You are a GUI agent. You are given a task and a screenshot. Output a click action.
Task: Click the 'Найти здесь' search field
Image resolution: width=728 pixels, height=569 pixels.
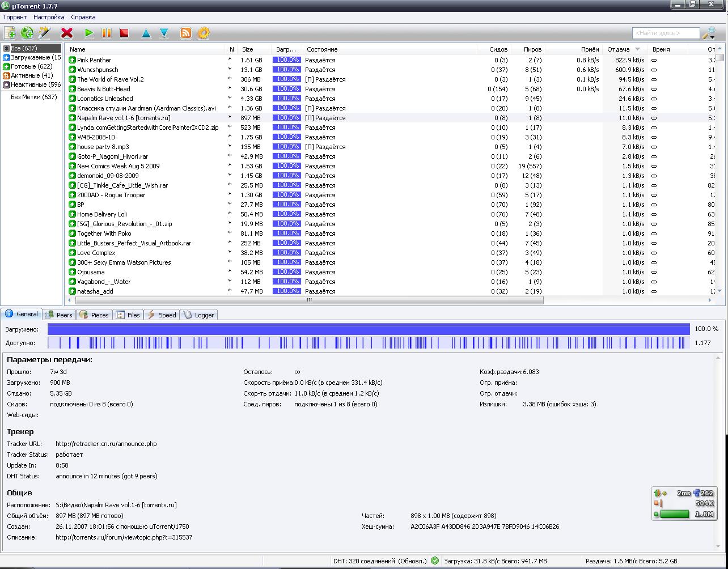pyautogui.click(x=666, y=33)
